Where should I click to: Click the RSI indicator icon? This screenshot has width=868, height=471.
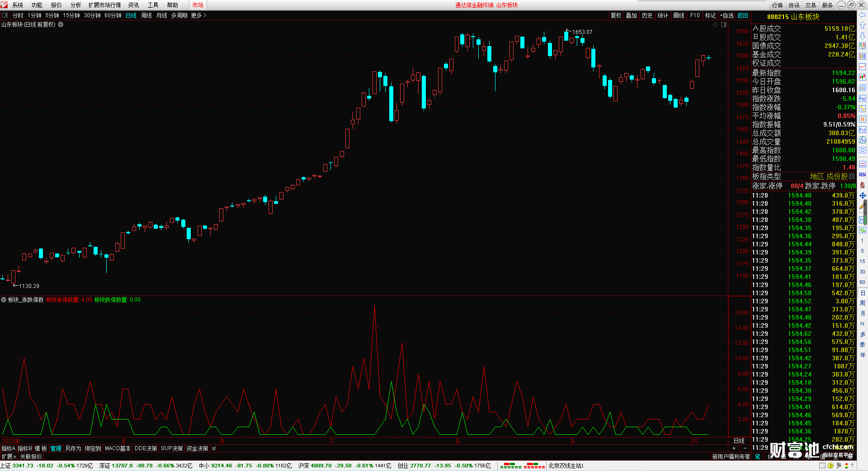click(x=862, y=174)
